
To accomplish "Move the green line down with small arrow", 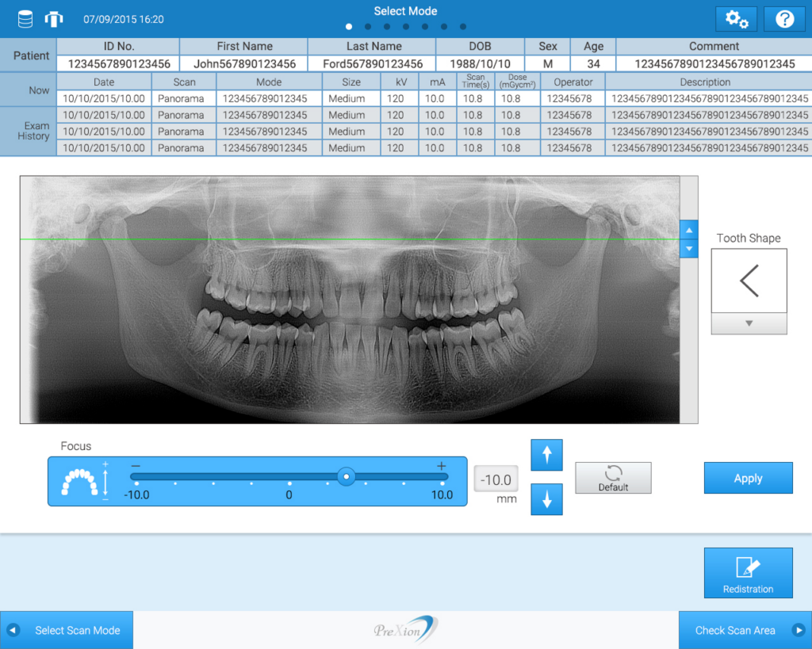I will (689, 249).
